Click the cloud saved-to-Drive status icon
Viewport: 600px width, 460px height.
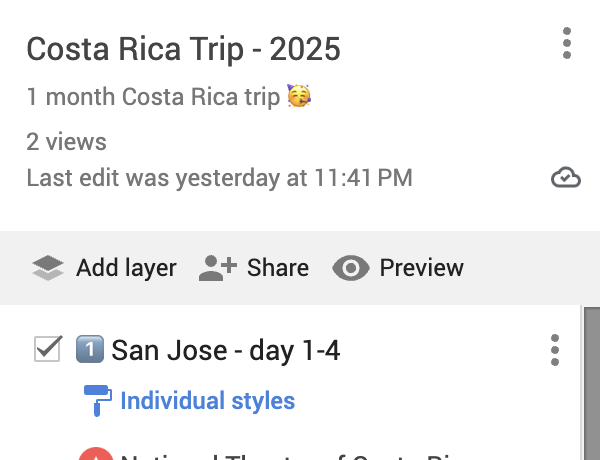(566, 178)
